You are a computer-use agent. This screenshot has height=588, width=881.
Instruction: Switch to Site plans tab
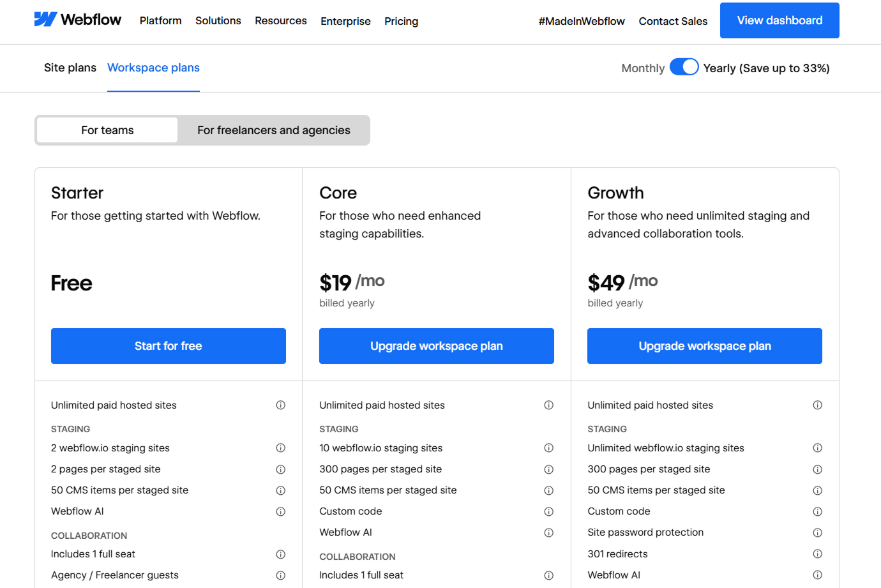[70, 68]
